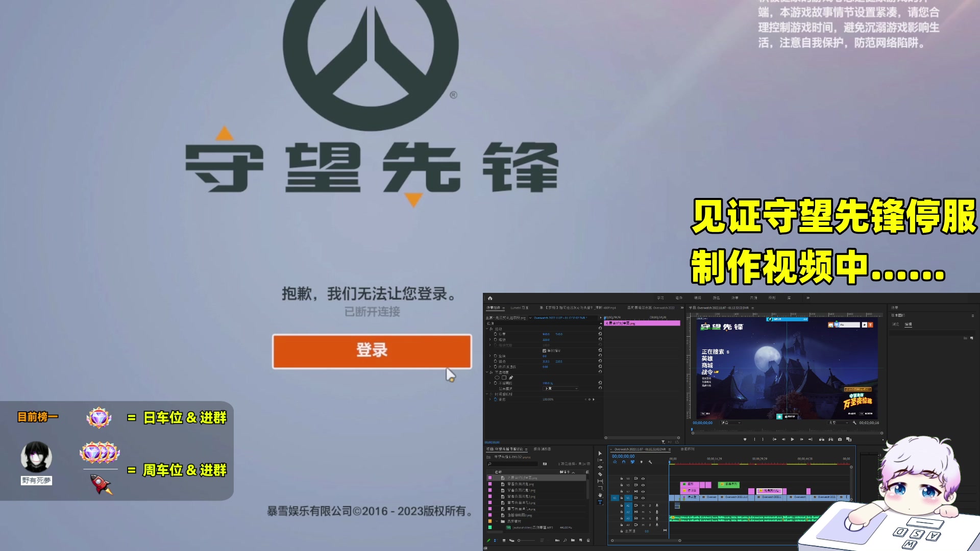Viewport: 980px width, 551px height.
Task: Open the 编辑 Editing workspace
Action: [697, 298]
